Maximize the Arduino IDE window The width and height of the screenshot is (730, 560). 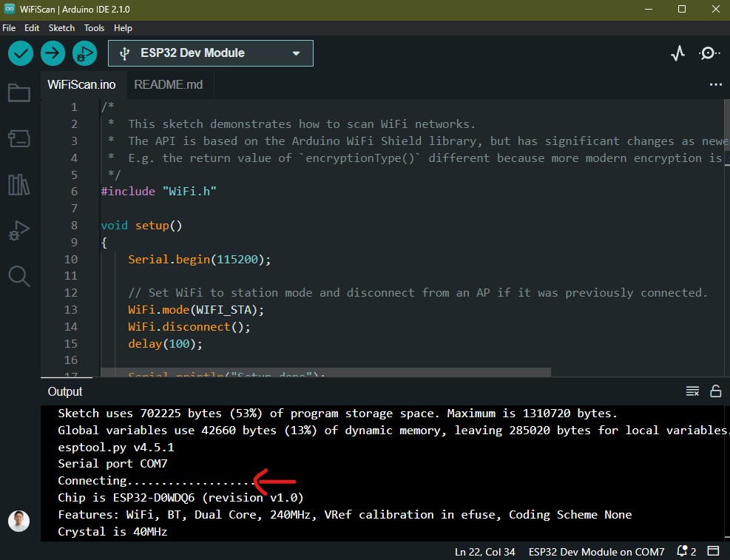pos(682,10)
